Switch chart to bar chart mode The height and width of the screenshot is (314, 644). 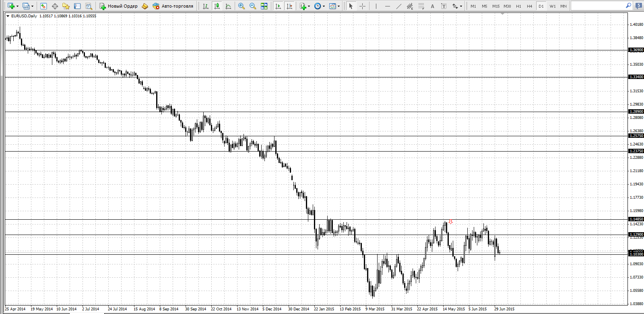click(x=206, y=6)
